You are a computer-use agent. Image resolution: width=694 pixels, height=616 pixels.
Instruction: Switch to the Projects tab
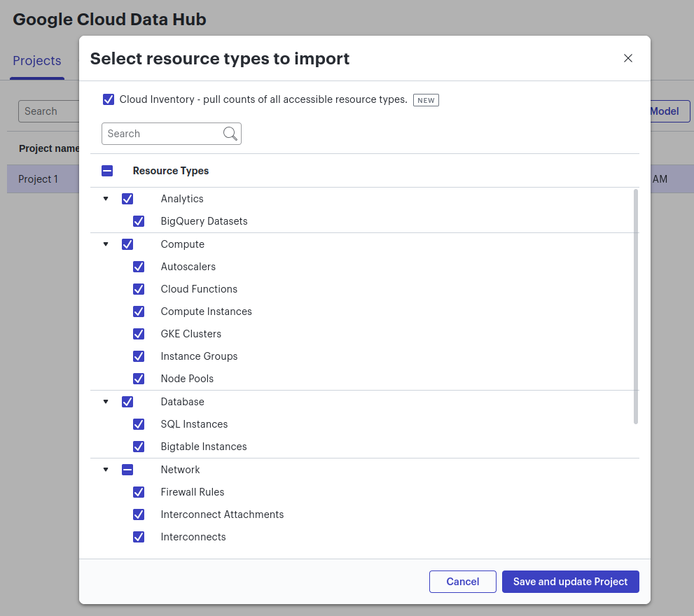[x=36, y=61]
